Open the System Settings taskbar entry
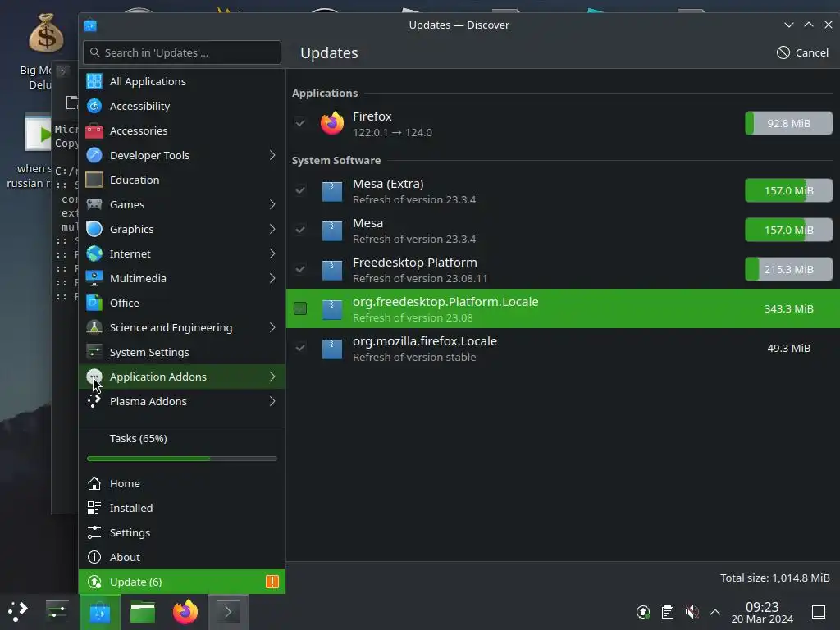This screenshot has height=630, width=840. 57,611
